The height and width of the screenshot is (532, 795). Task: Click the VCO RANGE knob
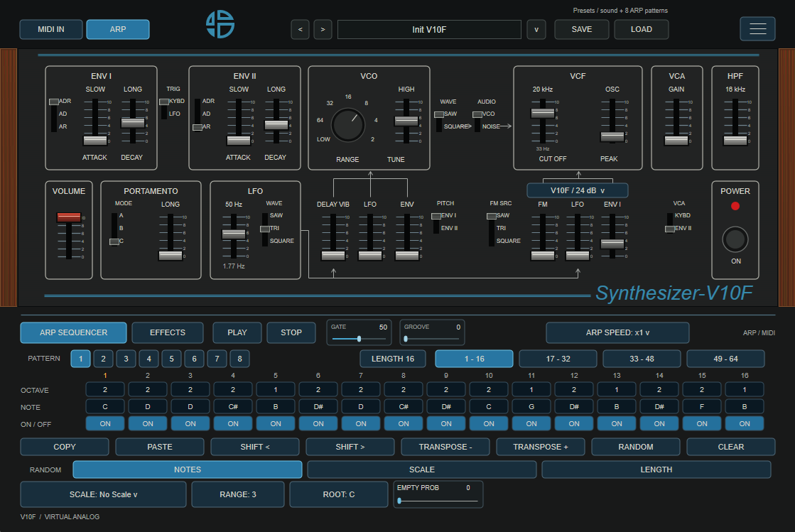pos(348,124)
